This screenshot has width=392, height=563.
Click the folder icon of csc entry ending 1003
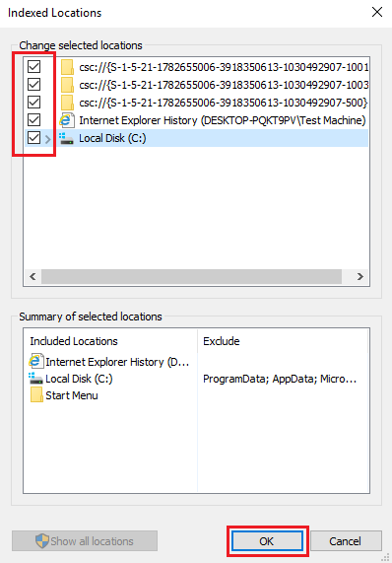click(67, 85)
